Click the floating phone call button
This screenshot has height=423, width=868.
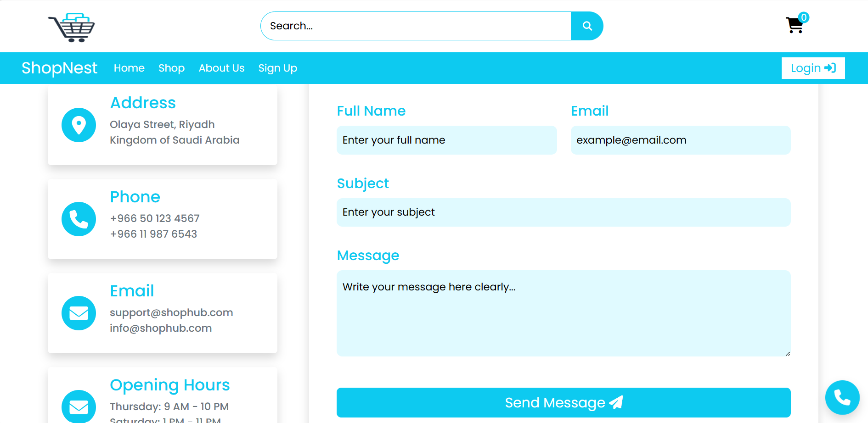point(842,397)
